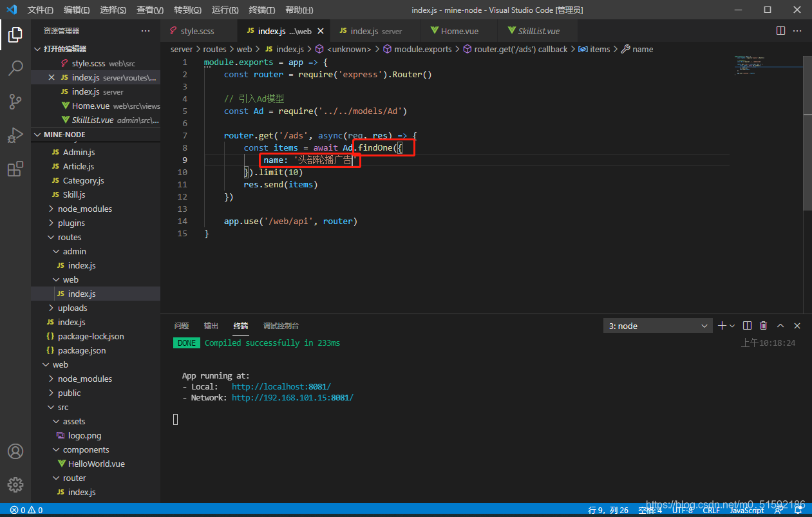This screenshot has height=517, width=812.
Task: Switch to the index.js server editor tab
Action: pyautogui.click(x=374, y=31)
